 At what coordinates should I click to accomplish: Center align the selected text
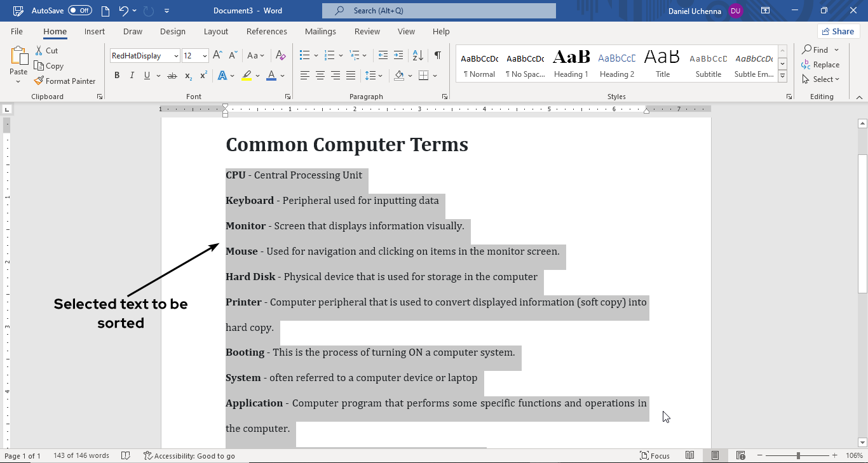click(320, 76)
